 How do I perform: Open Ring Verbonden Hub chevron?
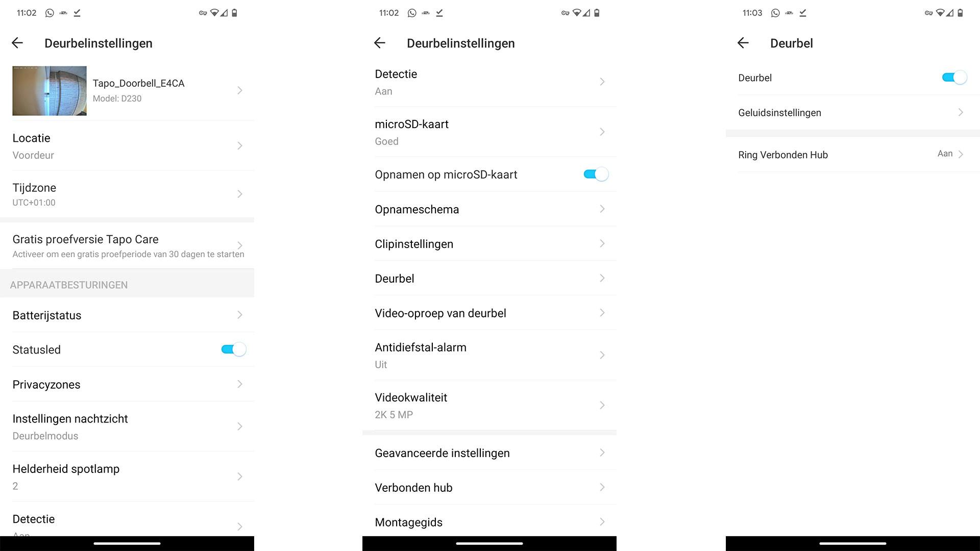pos(961,154)
